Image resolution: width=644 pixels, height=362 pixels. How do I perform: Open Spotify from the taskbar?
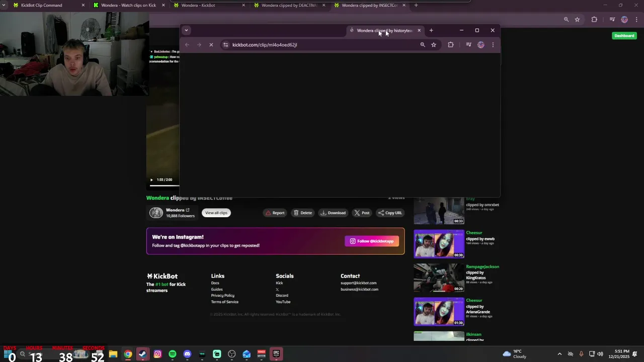point(173,354)
